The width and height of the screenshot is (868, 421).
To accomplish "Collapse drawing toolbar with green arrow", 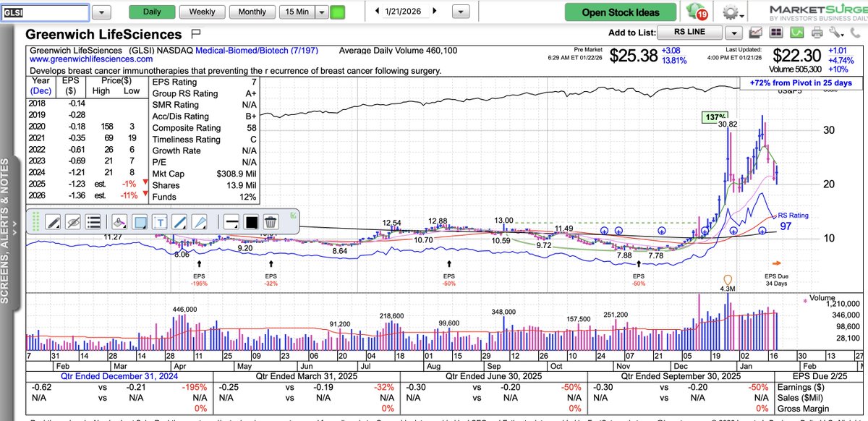I will coord(292,215).
